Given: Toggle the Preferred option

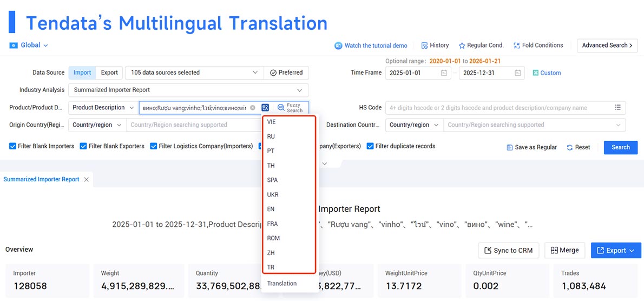Looking at the screenshot, I should (286, 73).
